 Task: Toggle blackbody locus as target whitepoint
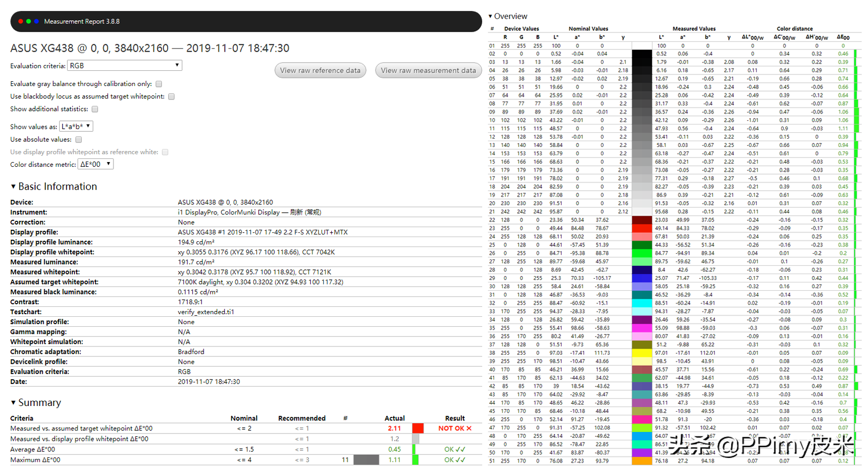(171, 96)
